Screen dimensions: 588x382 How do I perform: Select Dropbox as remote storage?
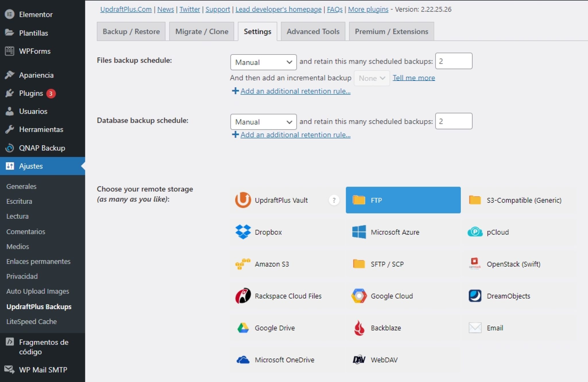tap(268, 232)
